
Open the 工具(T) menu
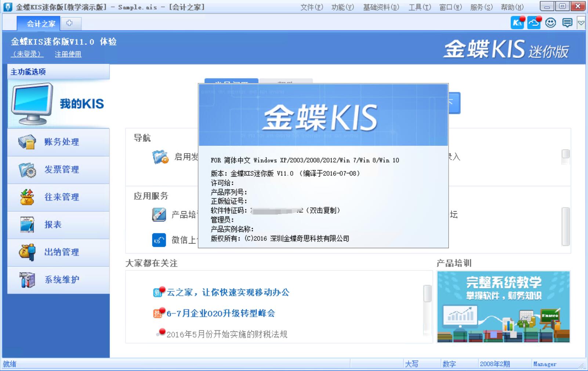click(x=420, y=7)
